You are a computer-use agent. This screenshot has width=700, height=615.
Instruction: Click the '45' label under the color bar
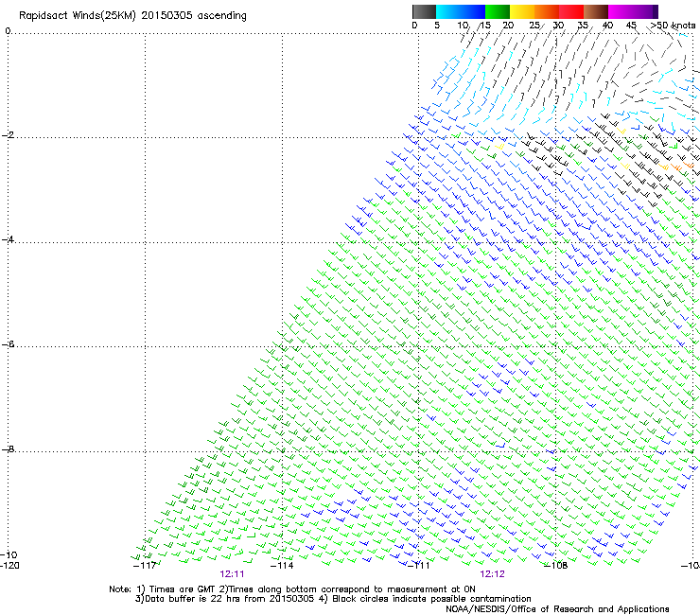[631, 26]
